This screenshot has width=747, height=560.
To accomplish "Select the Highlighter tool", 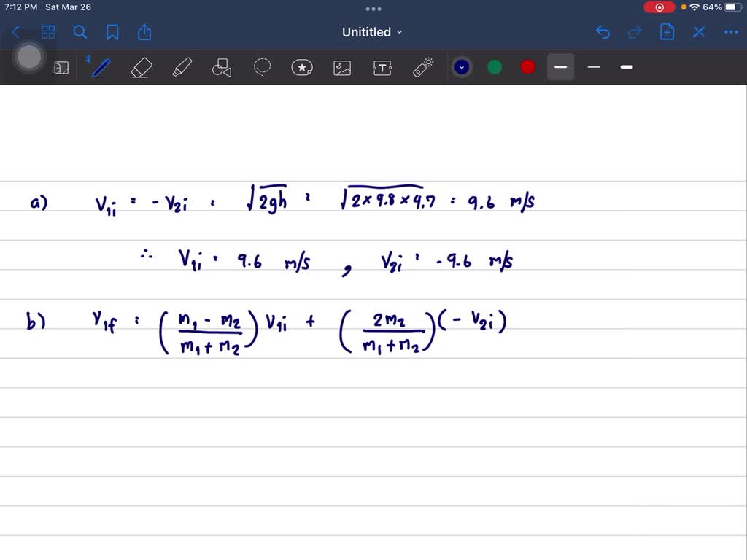I will pyautogui.click(x=181, y=67).
